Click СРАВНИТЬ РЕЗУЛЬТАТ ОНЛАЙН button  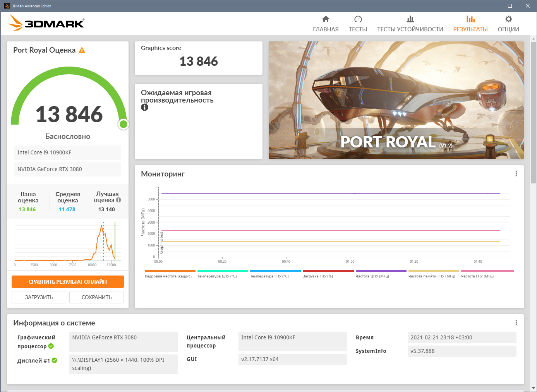[68, 282]
